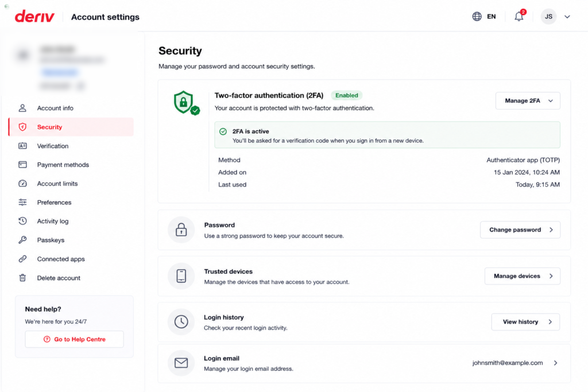The height and width of the screenshot is (392, 588).
Task: Click the Payment methods card icon
Action: coord(22,165)
